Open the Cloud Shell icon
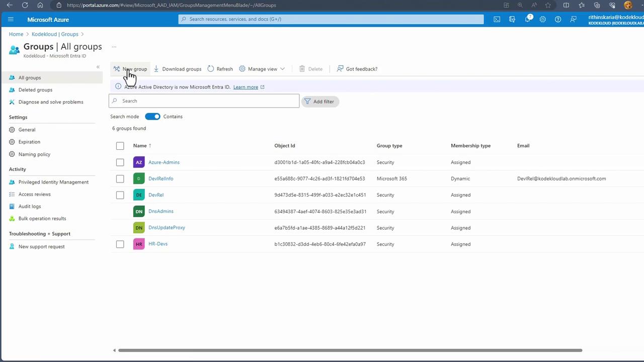This screenshot has height=362, width=644. coord(497,19)
